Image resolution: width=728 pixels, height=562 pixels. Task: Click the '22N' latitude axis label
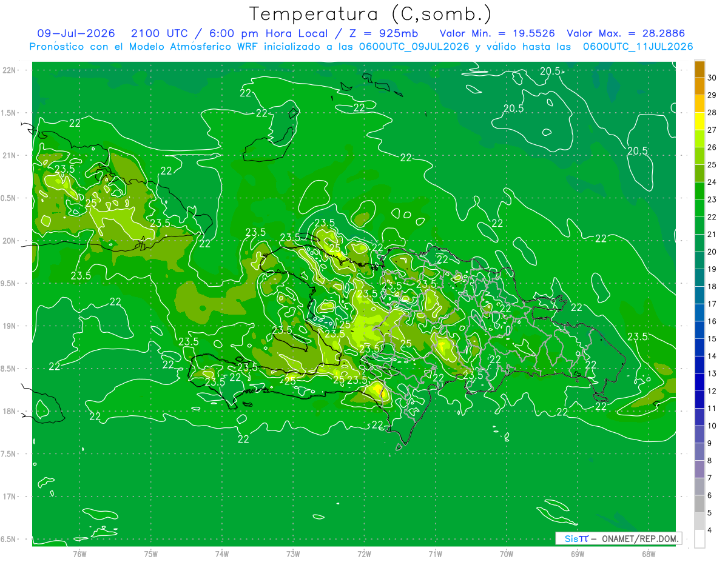(8, 70)
